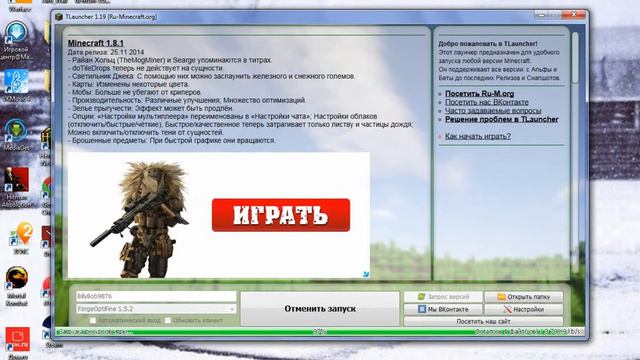Open the Mortal Kombat desktop shortcut
640x360 pixels.
(16, 278)
